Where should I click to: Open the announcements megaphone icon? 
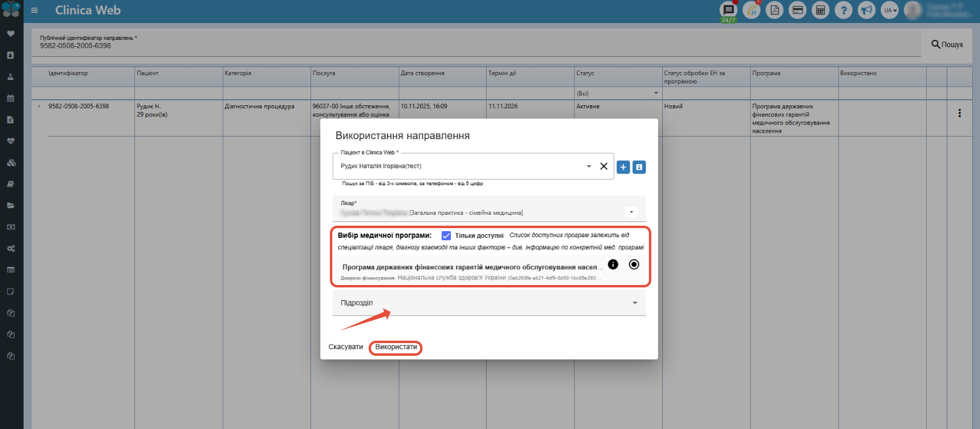pyautogui.click(x=866, y=10)
